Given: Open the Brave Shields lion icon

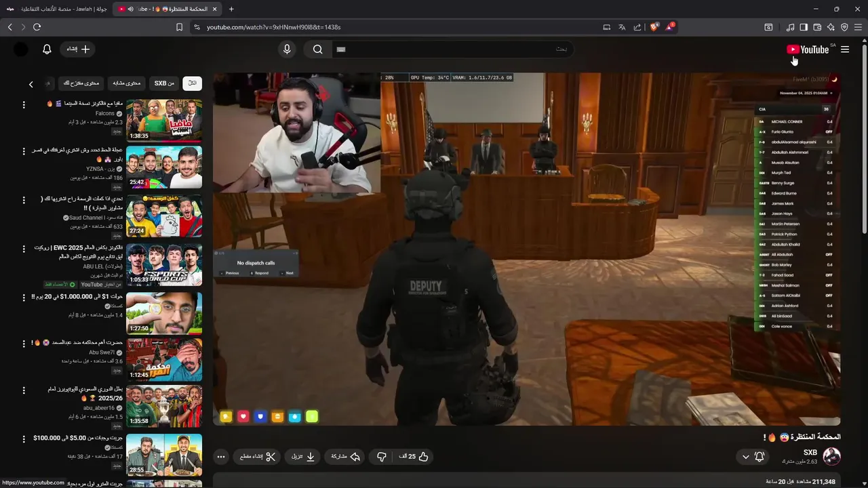Looking at the screenshot, I should coord(654,27).
